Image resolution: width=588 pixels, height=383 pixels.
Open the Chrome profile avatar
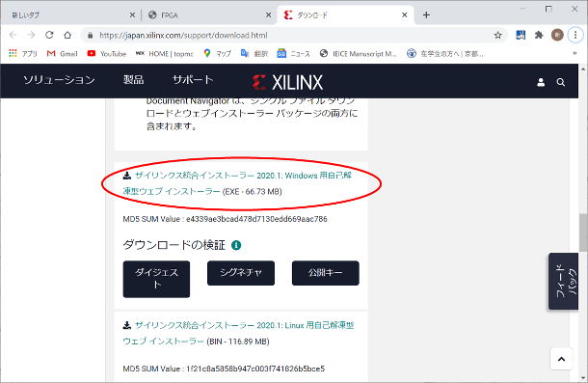click(557, 35)
